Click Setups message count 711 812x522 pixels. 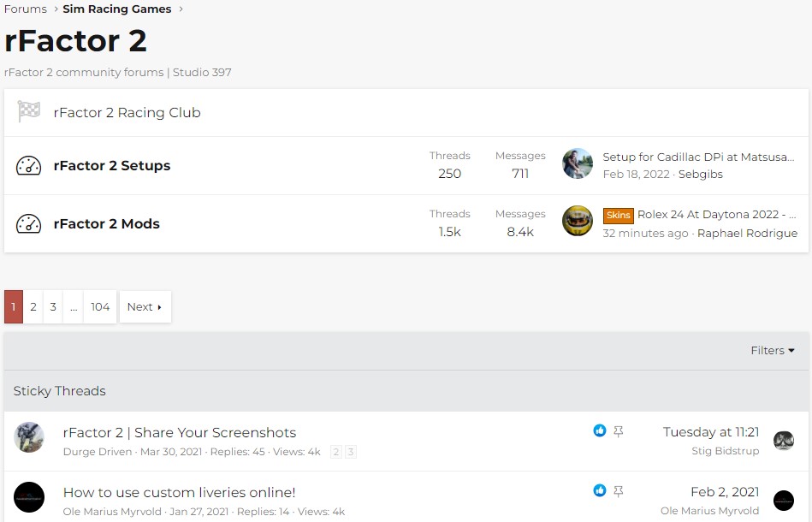[x=520, y=174]
